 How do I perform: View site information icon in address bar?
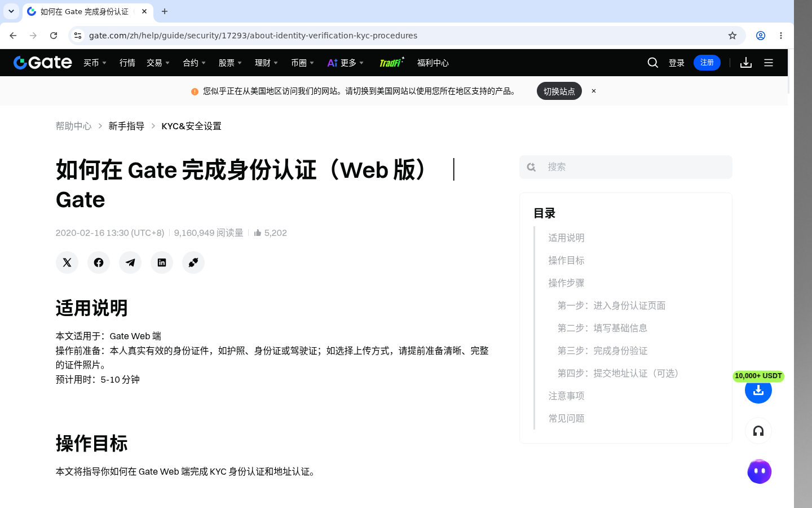(x=78, y=36)
